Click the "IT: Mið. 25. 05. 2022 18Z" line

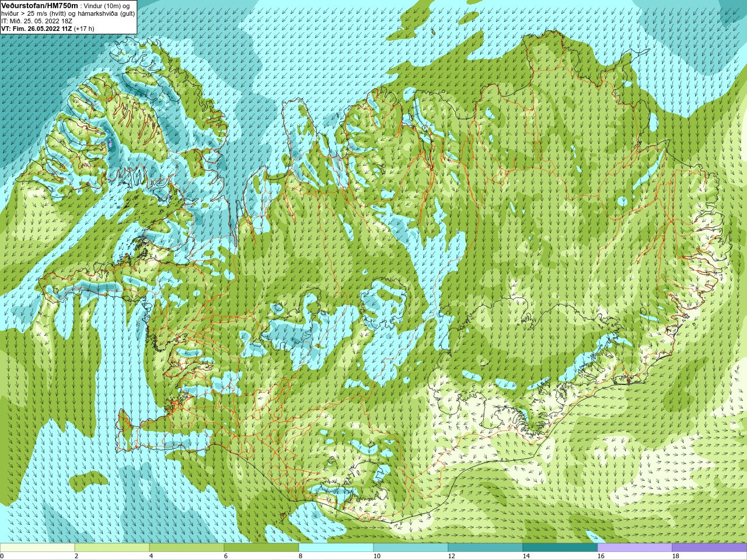pos(37,20)
